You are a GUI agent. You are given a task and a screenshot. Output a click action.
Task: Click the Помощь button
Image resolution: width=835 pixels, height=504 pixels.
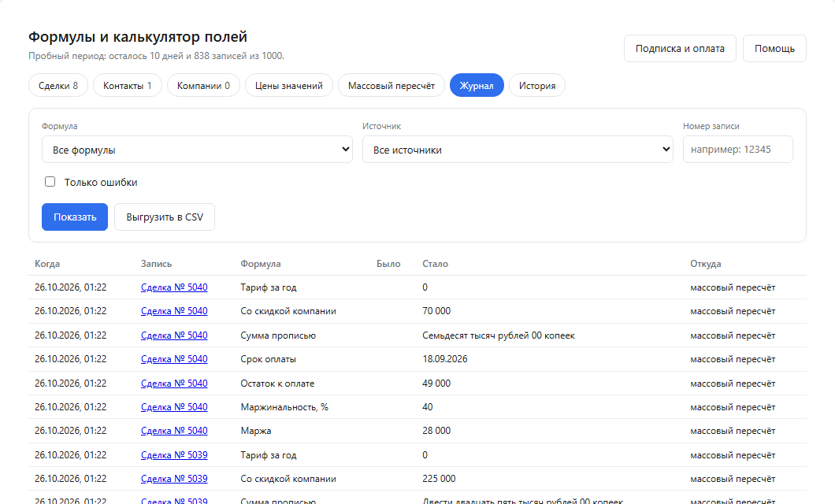pyautogui.click(x=774, y=48)
